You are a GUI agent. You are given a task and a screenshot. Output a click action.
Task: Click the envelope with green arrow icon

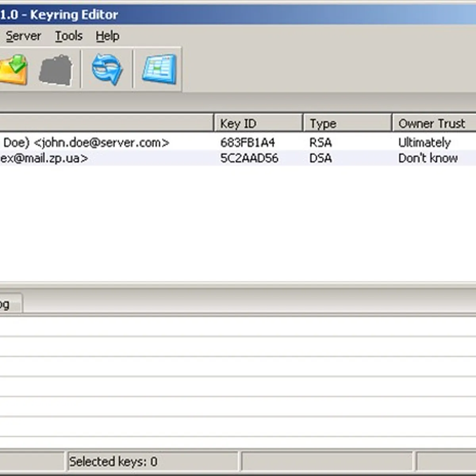click(14, 69)
